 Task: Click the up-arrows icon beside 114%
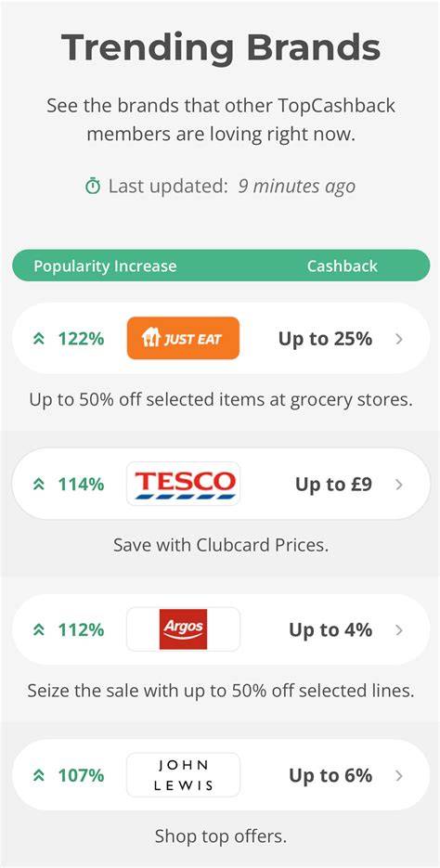tap(39, 485)
